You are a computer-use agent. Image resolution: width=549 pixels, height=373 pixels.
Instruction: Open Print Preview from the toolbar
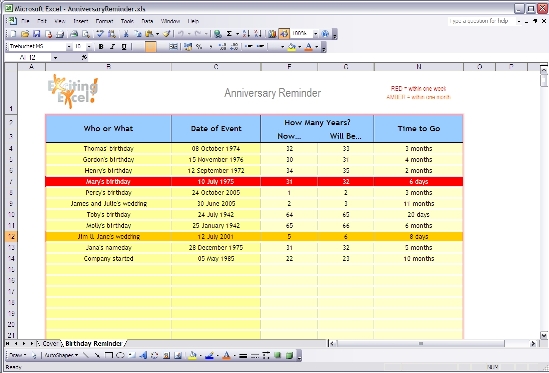point(85,34)
